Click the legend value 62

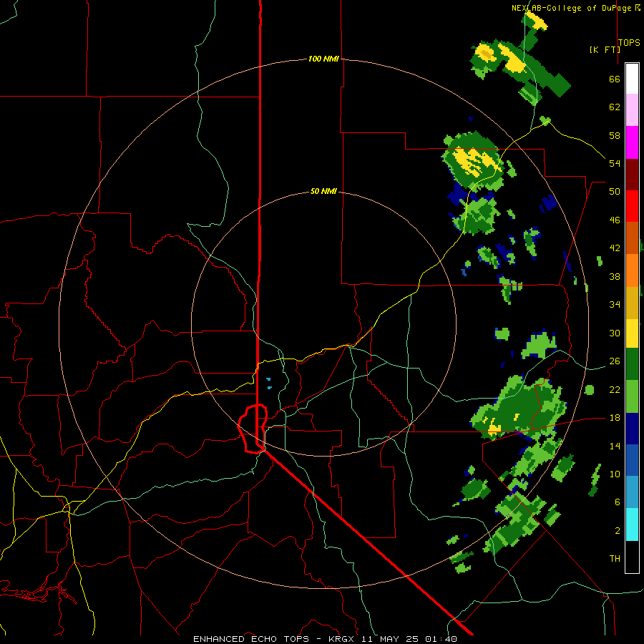(615, 107)
